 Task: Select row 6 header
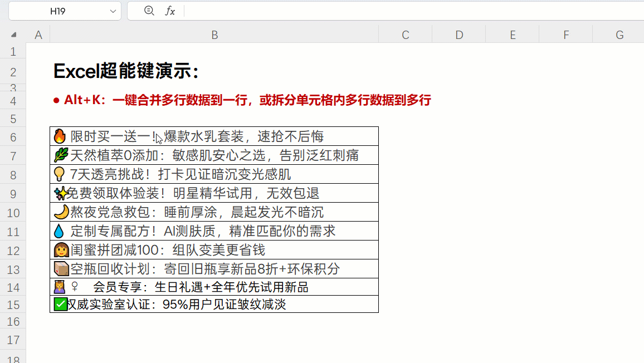click(x=13, y=137)
